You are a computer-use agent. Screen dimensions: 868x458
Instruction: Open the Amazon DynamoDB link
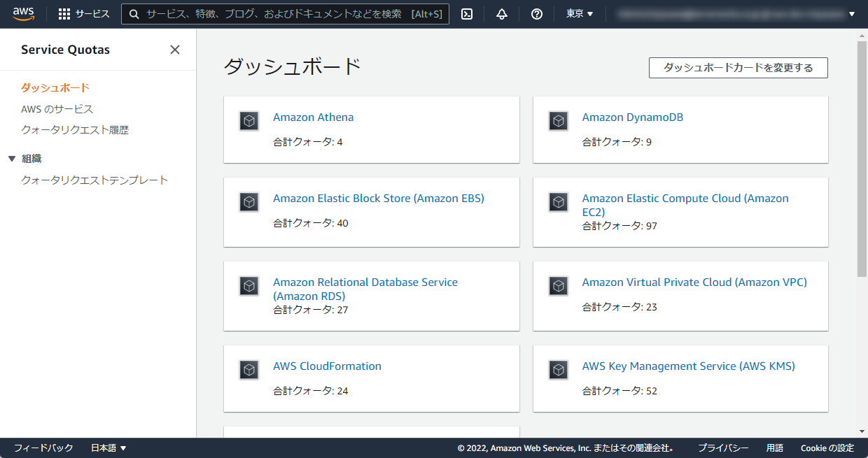click(x=633, y=117)
